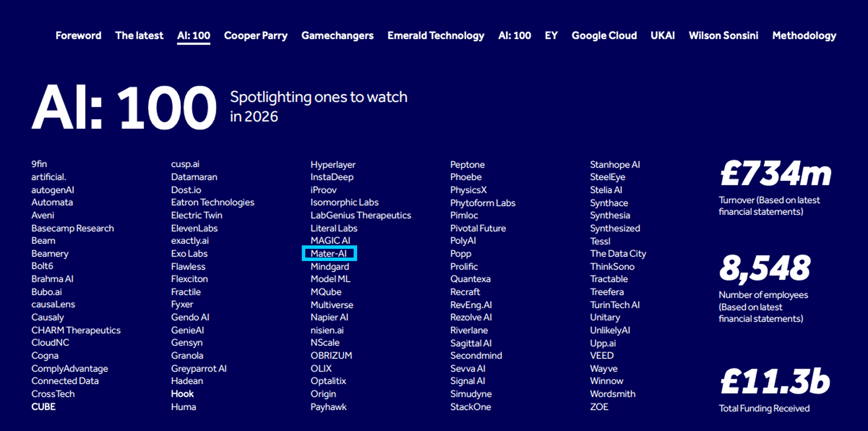Click RevEng.AI in the list
The width and height of the screenshot is (868, 431).
(471, 305)
